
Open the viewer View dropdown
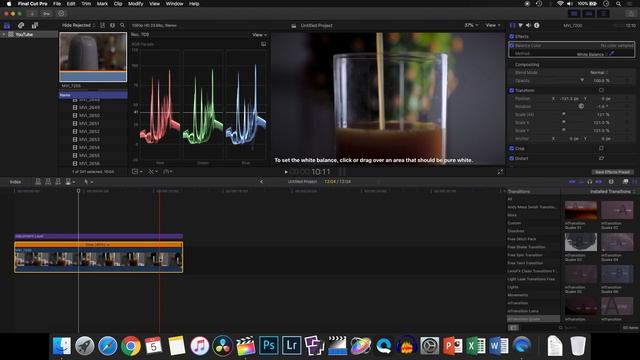[493, 25]
